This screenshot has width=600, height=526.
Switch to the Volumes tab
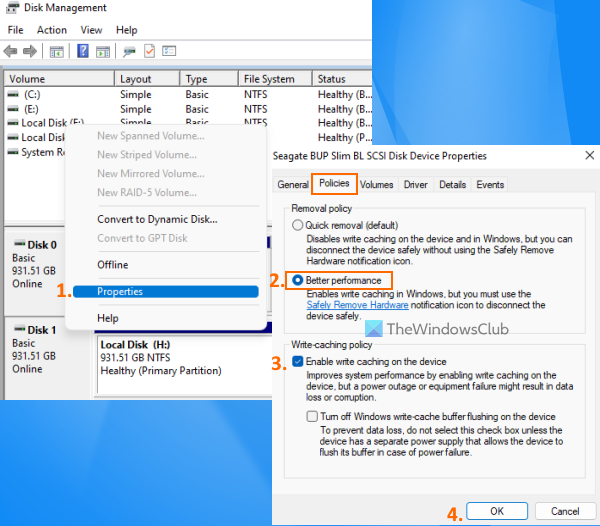click(377, 184)
